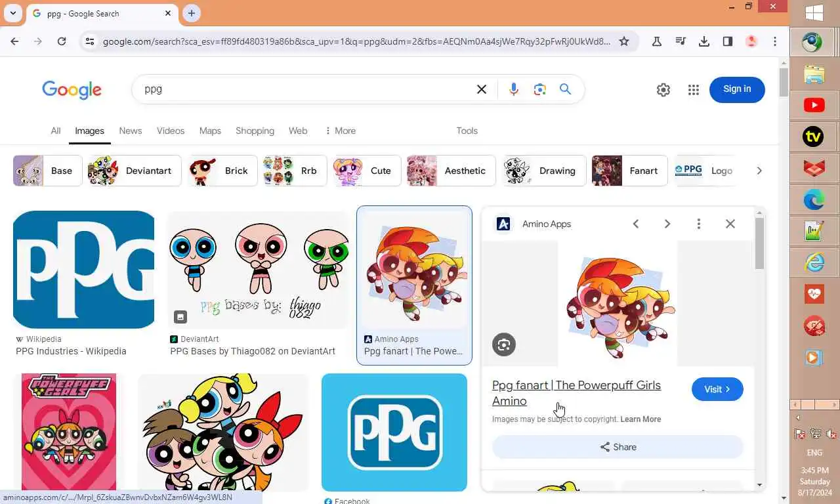Image resolution: width=840 pixels, height=504 pixels.
Task: Apply the Cute filter chip
Action: (367, 171)
